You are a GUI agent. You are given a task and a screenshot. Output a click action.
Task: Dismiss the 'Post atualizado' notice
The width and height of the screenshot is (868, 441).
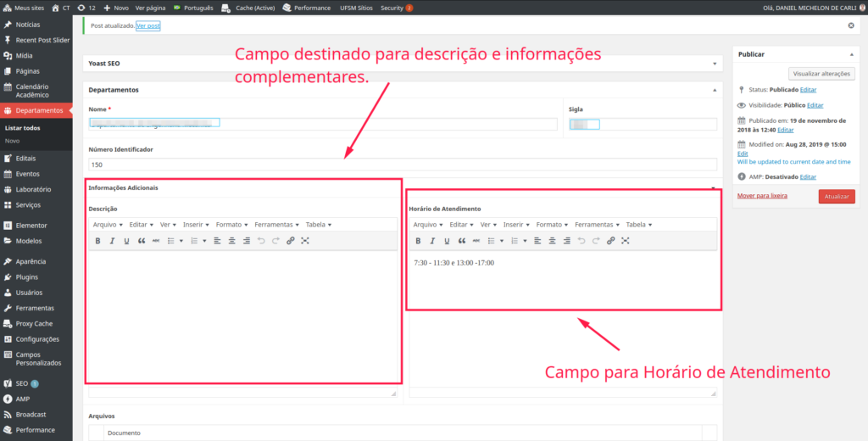point(851,25)
